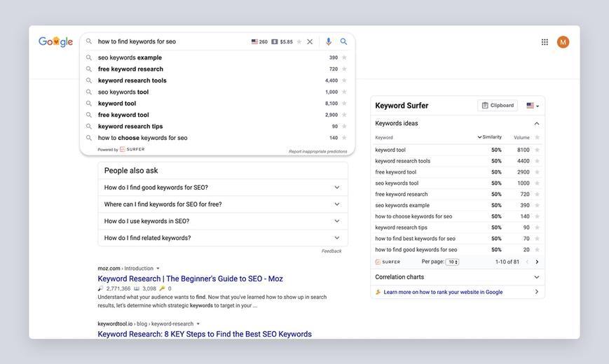Screen dimensions: 609x364
Task: Open 'Learn more on how to rank your website'
Action: tap(443, 292)
